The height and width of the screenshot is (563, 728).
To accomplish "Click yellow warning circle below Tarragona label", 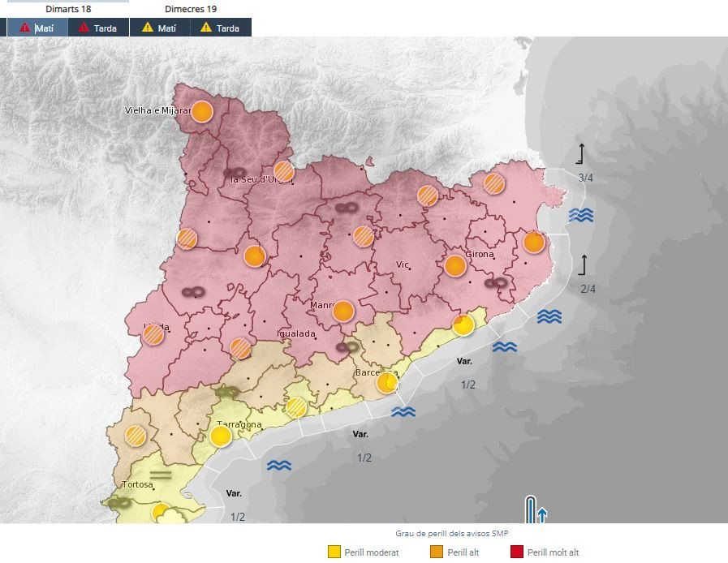I will coord(221,436).
